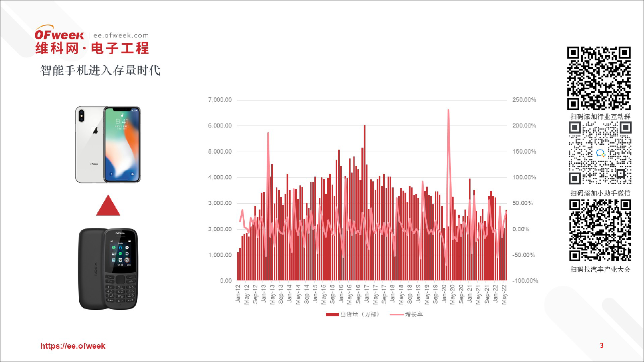Click the Jan-17 x-axis label
The image size is (644, 362).
click(x=367, y=294)
